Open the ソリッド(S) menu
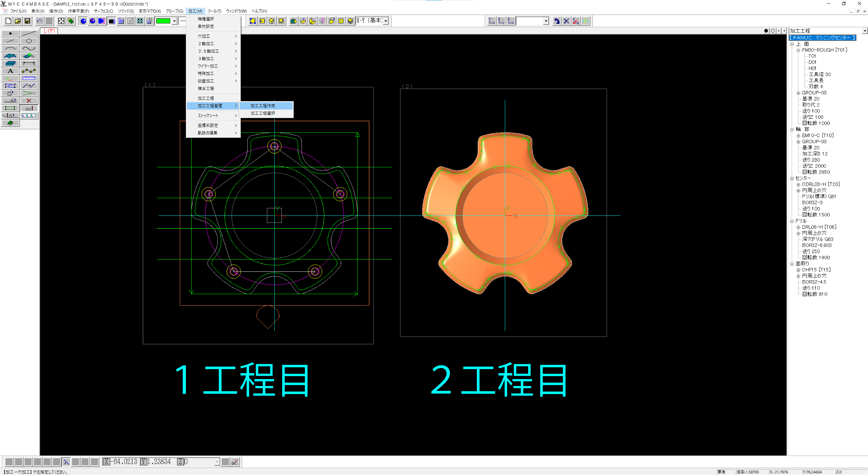The image size is (868, 475). point(126,11)
